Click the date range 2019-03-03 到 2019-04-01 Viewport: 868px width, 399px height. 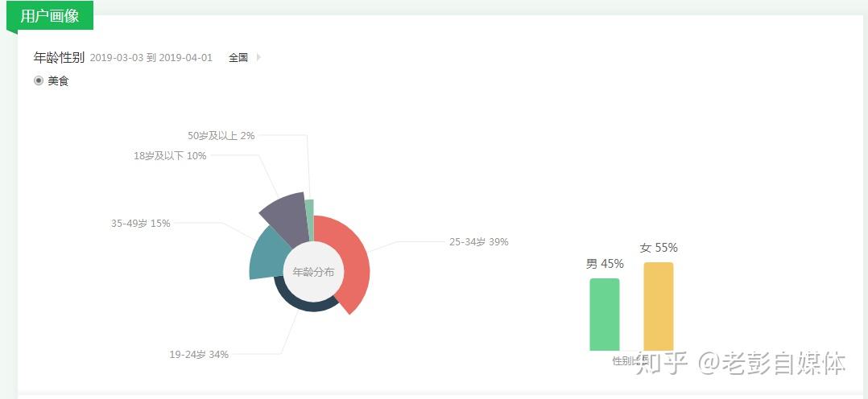151,58
